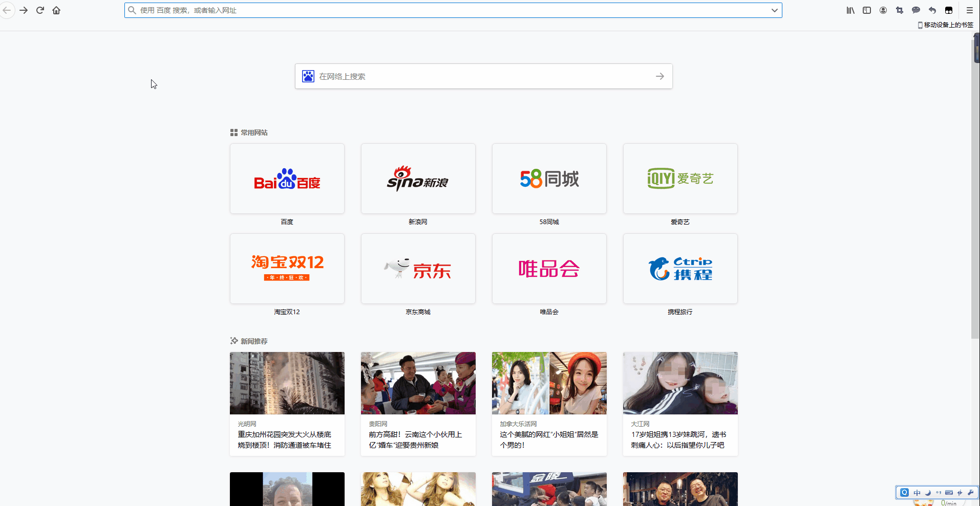Open the two bald men news thumbnail

click(680, 489)
